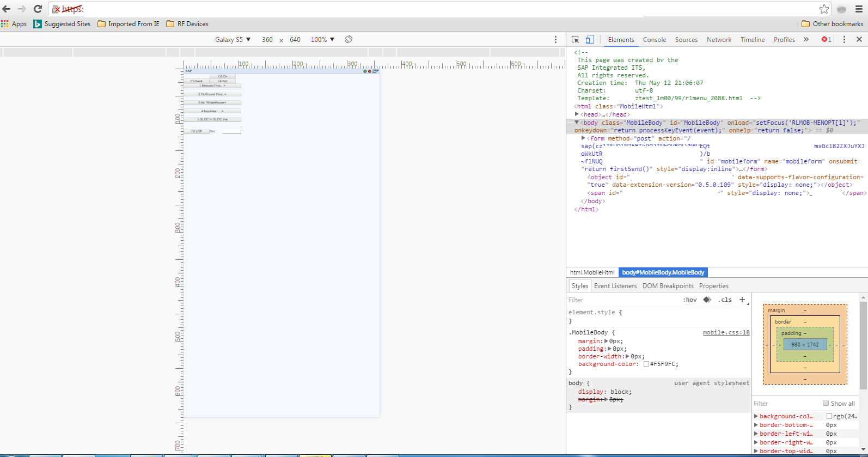This screenshot has height=457, width=868.
Task: Toggle the :hov element state button
Action: tap(690, 300)
